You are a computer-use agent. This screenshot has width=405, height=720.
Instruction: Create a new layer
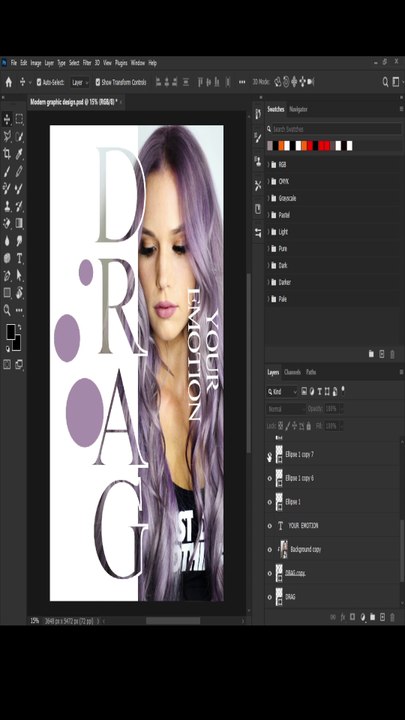(382, 617)
